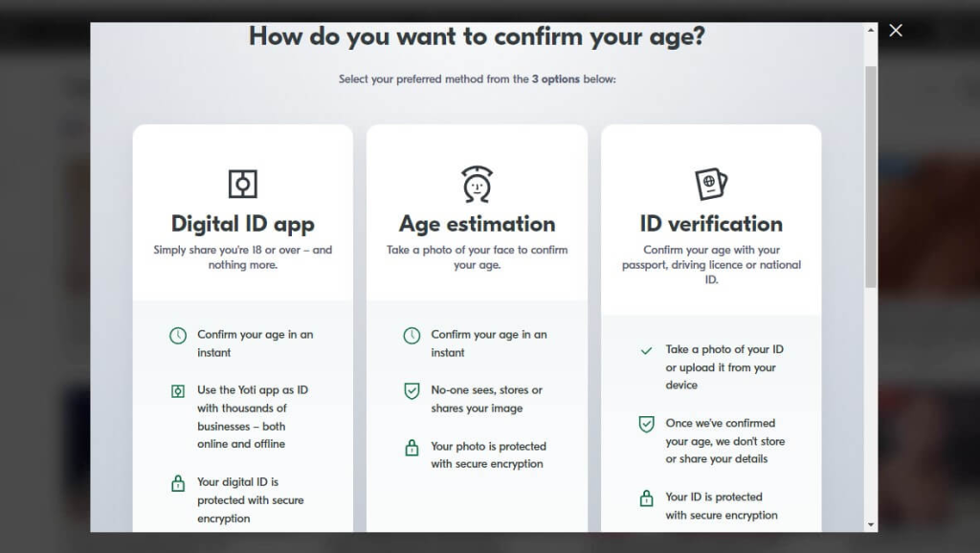The width and height of the screenshot is (980, 553).
Task: Click the up arrow at top of scrollbar
Action: (872, 30)
